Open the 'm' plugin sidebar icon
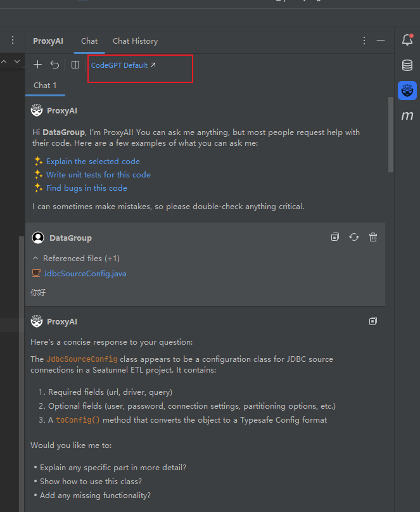 (x=407, y=116)
